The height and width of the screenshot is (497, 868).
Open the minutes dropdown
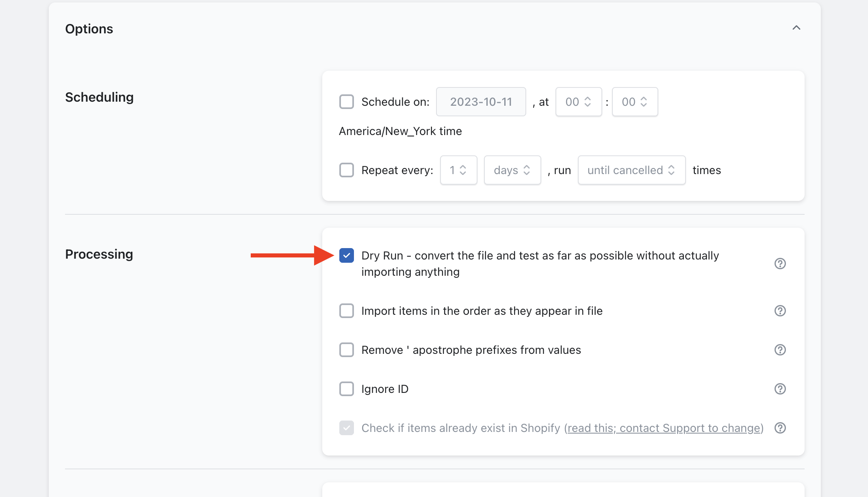point(635,102)
